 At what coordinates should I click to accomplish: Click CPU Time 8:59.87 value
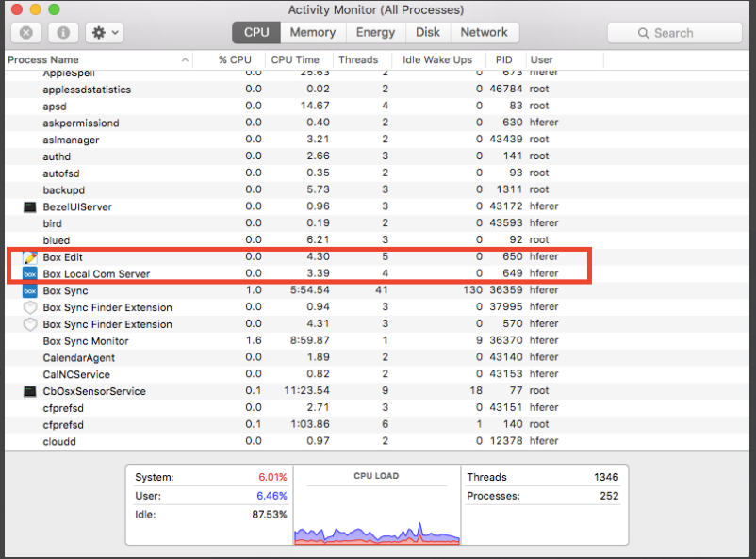pos(309,340)
